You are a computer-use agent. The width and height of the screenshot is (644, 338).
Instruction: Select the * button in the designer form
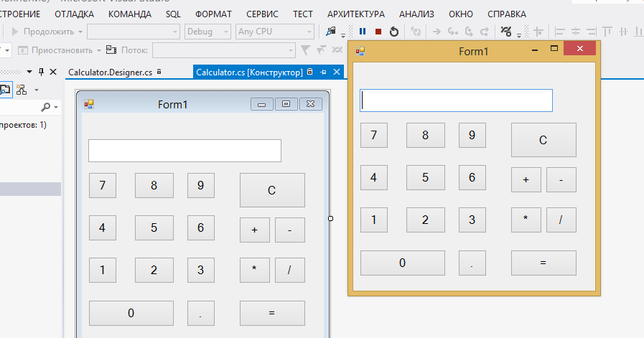pyautogui.click(x=255, y=270)
